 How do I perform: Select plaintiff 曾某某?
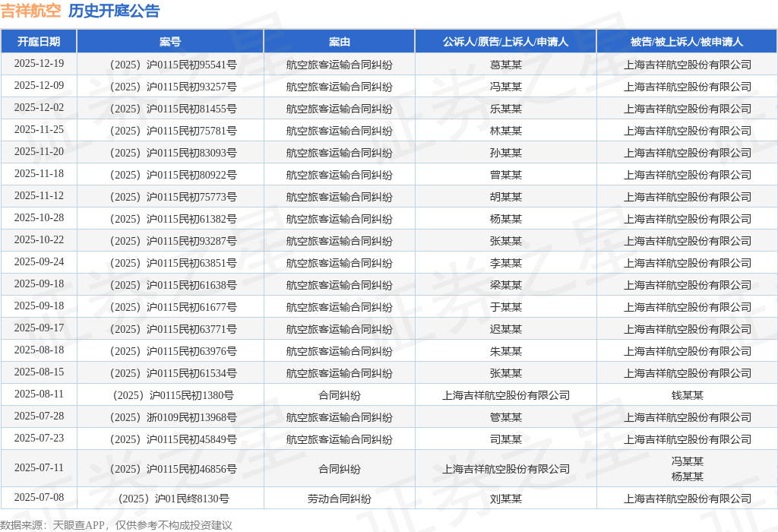(x=505, y=176)
